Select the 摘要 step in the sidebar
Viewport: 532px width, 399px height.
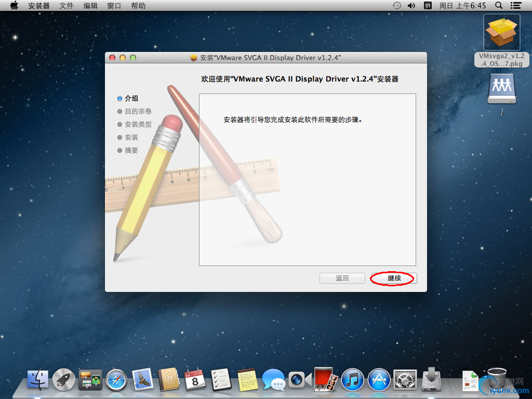(128, 150)
